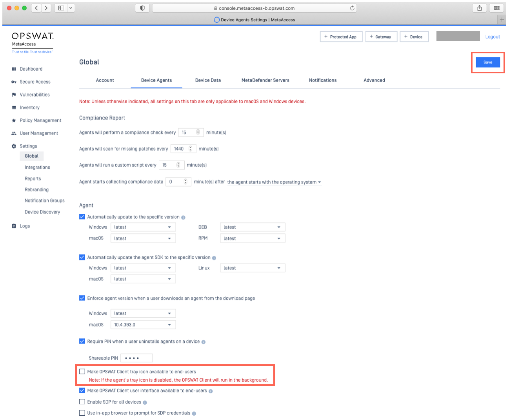Click compliance check interval stepper

(x=198, y=132)
